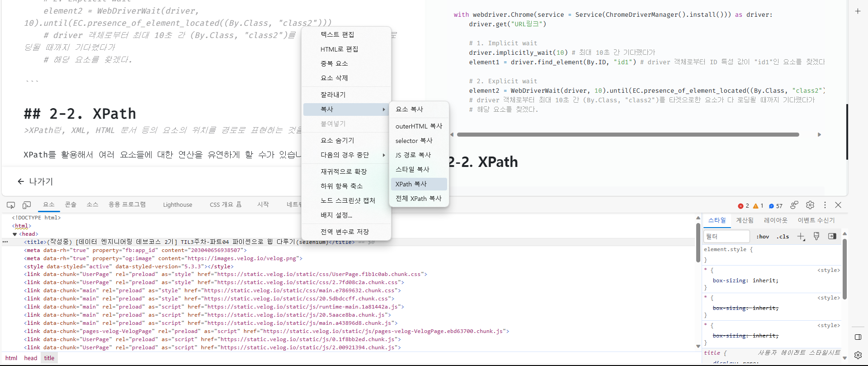The height and width of the screenshot is (366, 868).
Task: Open the CSS 개요 tab
Action: [x=225, y=205]
